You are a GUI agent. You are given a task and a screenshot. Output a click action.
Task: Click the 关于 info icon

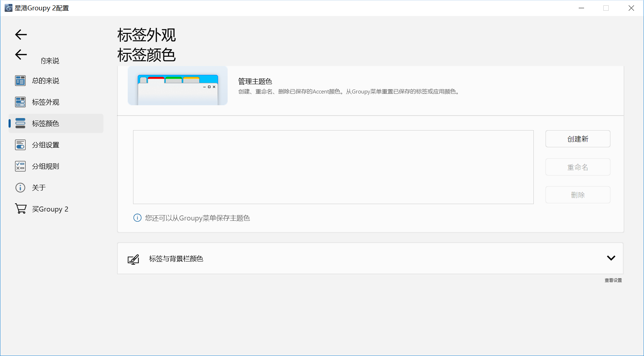click(20, 188)
